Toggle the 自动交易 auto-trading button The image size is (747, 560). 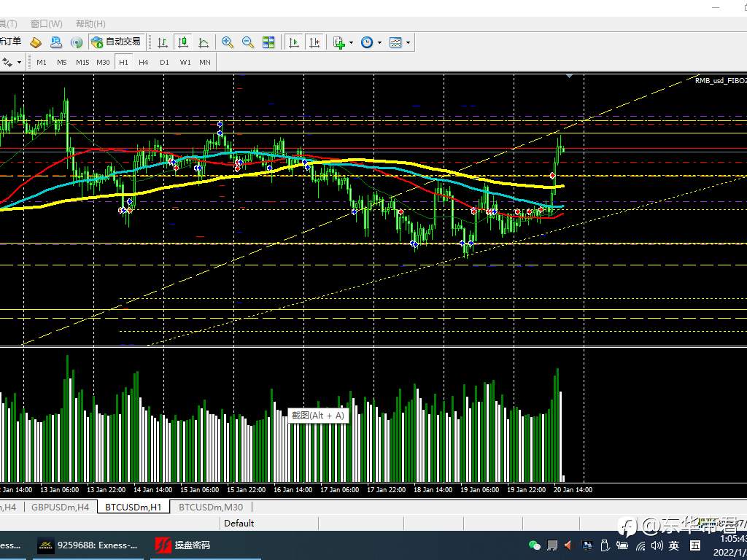[x=117, y=42]
